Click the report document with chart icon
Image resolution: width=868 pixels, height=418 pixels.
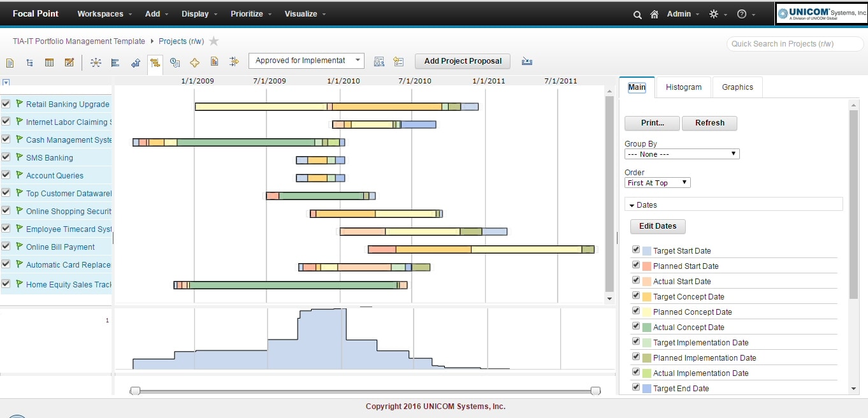[215, 62]
